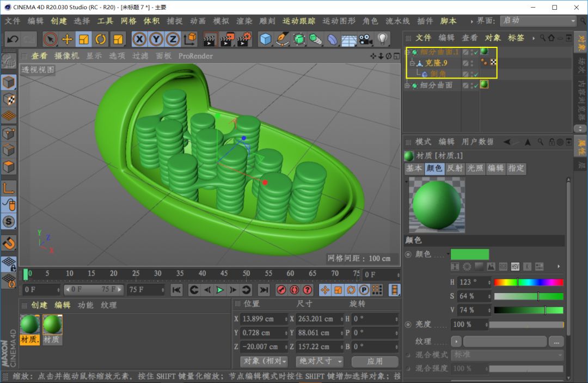Collapse the 克隆.9 cloner tree node

(x=412, y=63)
